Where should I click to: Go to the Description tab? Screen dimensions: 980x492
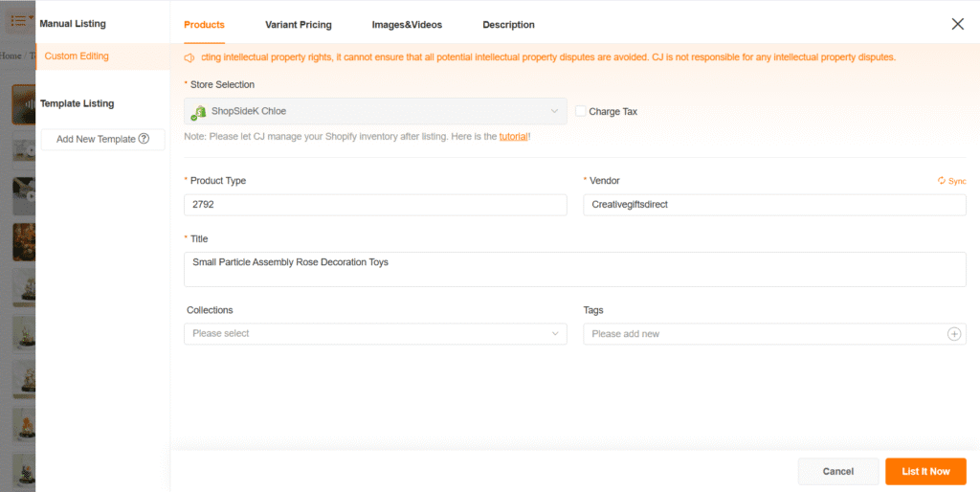pos(508,25)
